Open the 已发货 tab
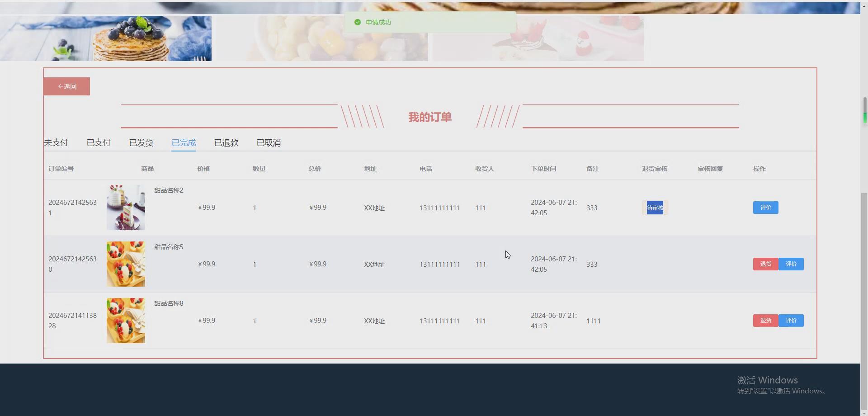Screen dimensions: 868x416 (x=141, y=143)
